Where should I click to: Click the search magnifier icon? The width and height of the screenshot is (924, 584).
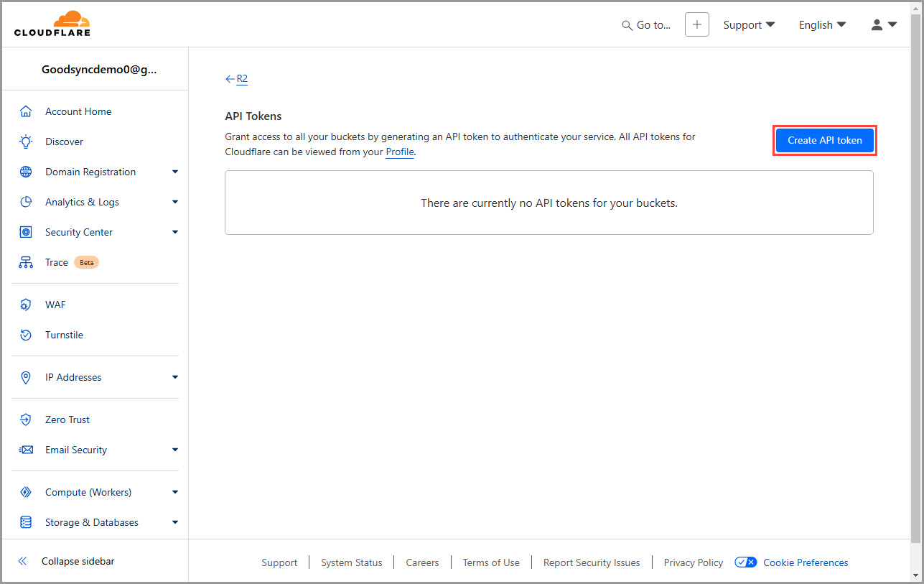coord(627,25)
